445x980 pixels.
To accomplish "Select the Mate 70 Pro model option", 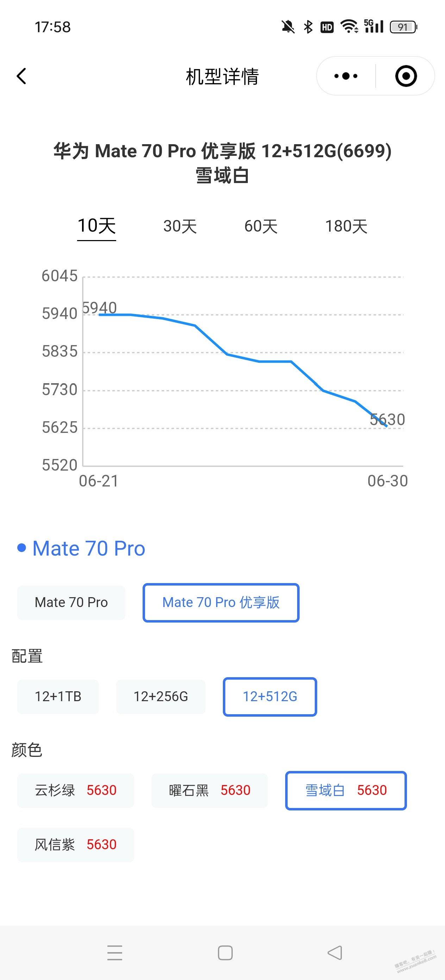I will (x=71, y=602).
